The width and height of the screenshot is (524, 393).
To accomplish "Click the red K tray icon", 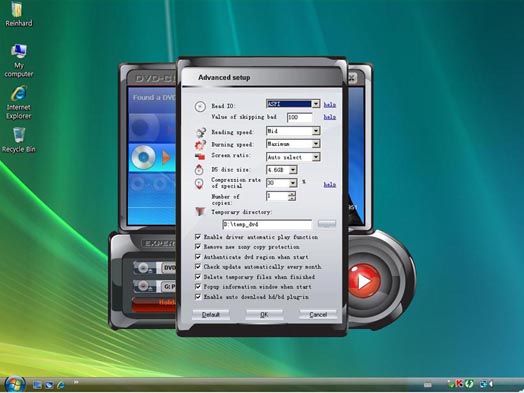I will (x=460, y=384).
